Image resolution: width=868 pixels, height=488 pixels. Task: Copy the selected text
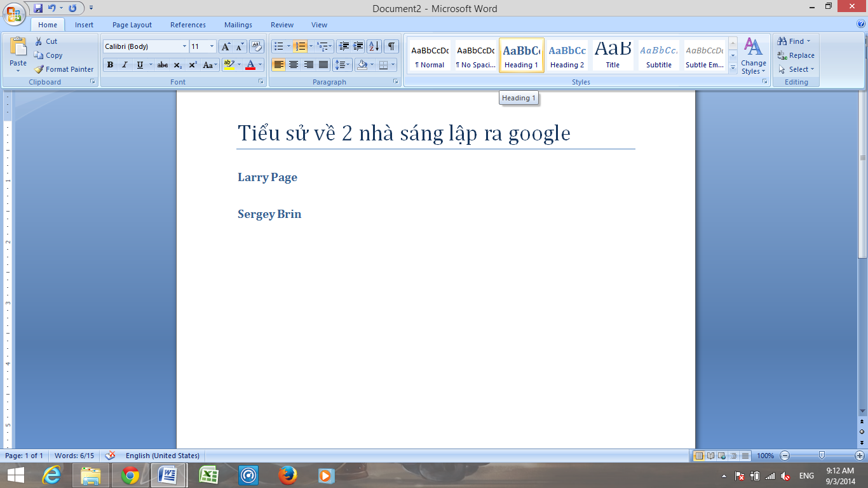pyautogui.click(x=48, y=55)
